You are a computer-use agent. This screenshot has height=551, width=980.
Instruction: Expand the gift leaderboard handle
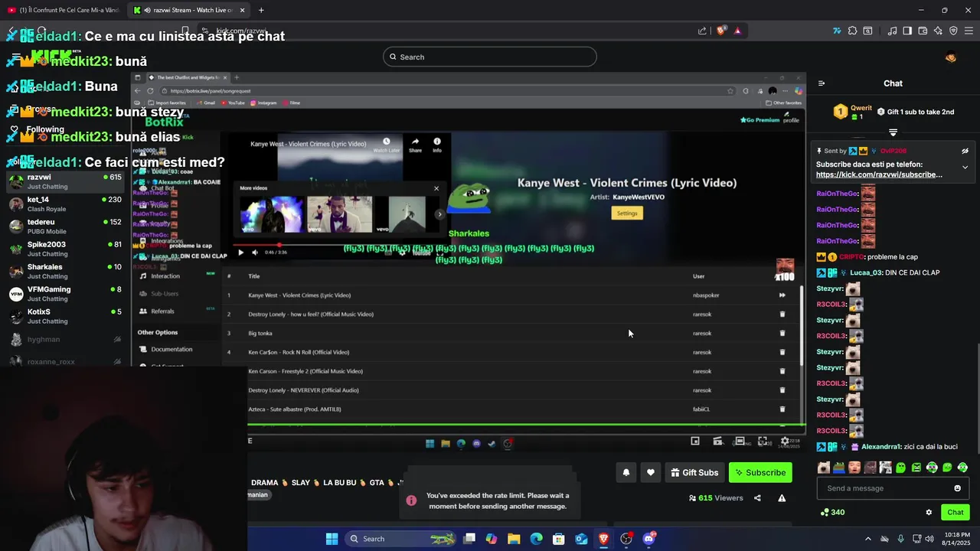coord(893,132)
